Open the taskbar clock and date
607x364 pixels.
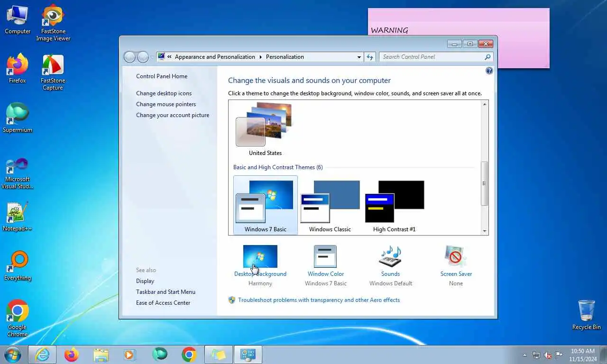(x=583, y=355)
